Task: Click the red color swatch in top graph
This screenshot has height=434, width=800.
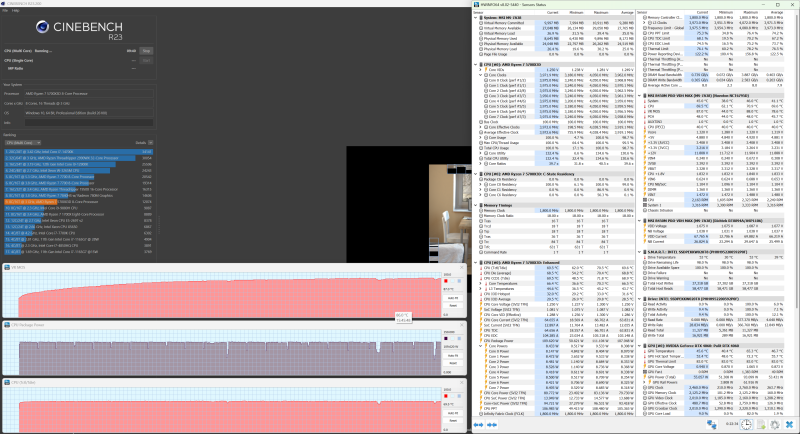Action: [444, 283]
